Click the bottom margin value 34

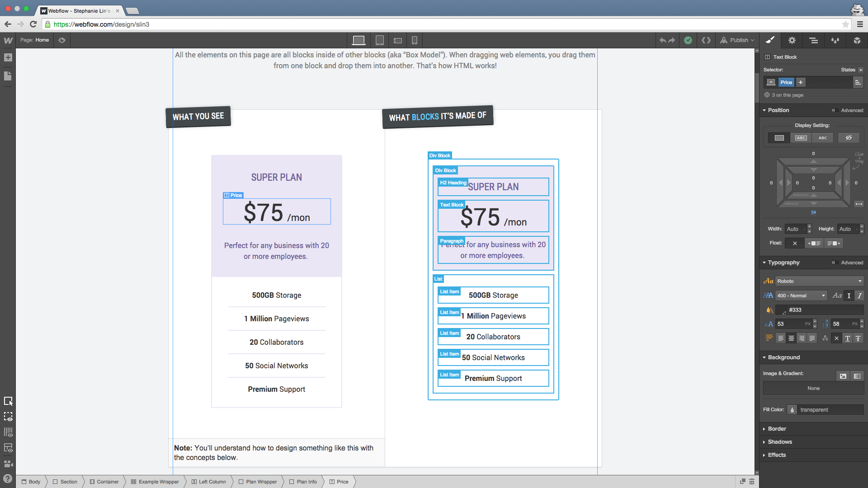[813, 212]
